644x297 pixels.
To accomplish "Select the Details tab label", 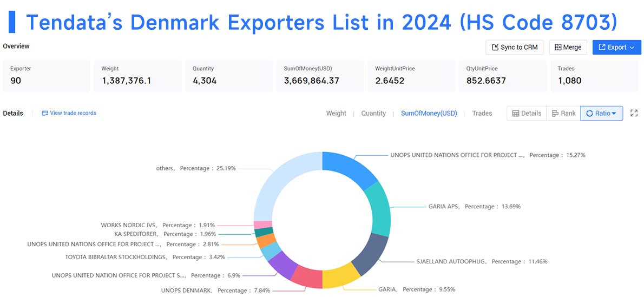I will (13, 114).
